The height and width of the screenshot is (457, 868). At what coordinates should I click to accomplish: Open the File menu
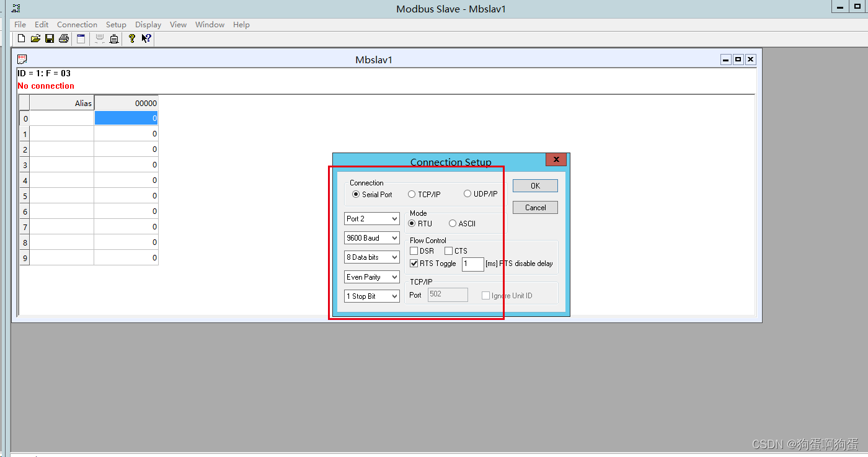20,25
